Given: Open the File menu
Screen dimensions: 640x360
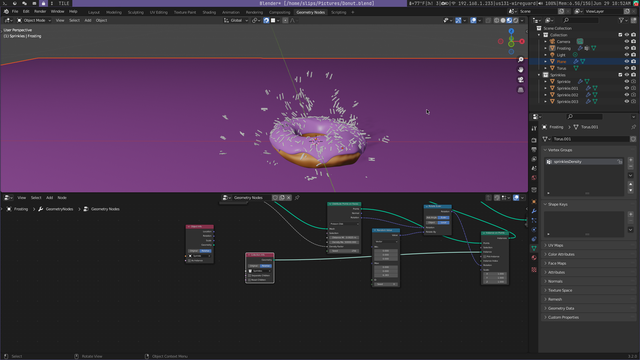Looking at the screenshot, I should 15,12.
